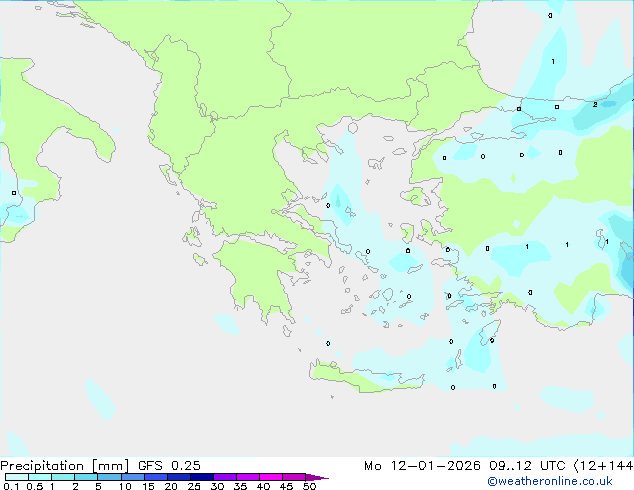This screenshot has width=634, height=490.
Task: Select the 5–10 mm legend color swatch
Action: [x=109, y=477]
